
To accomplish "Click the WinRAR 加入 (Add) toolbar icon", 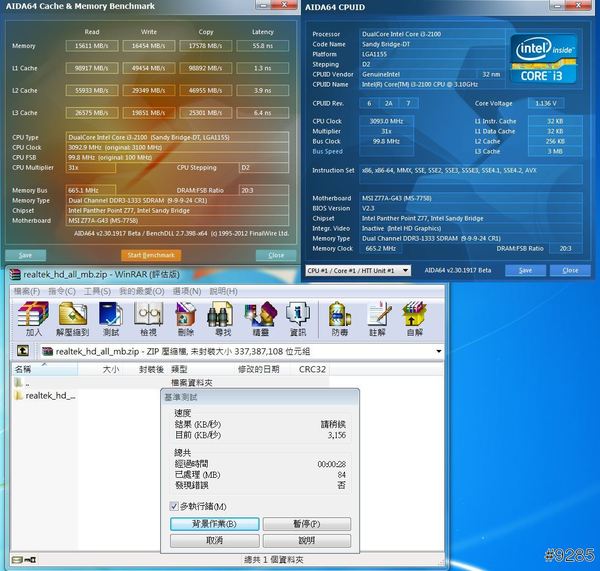I will [34, 317].
